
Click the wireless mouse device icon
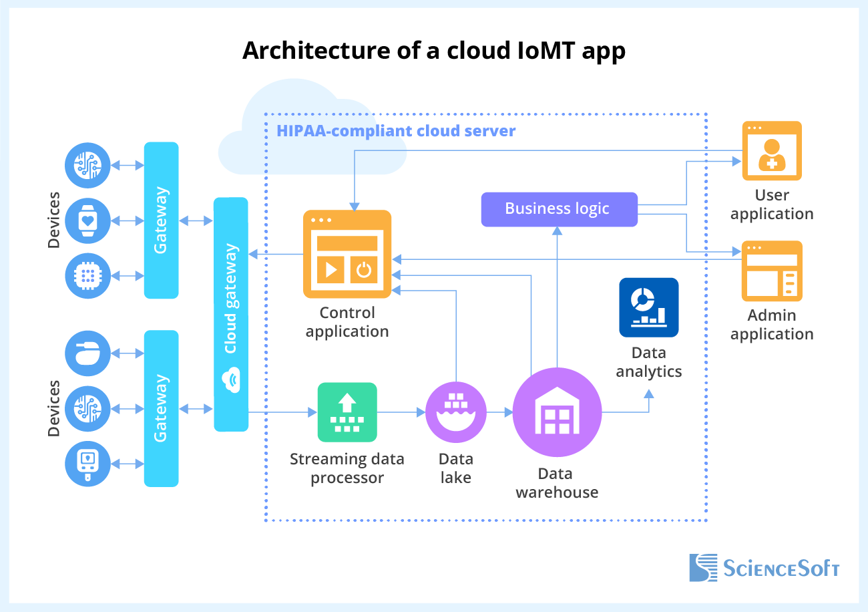click(x=87, y=354)
